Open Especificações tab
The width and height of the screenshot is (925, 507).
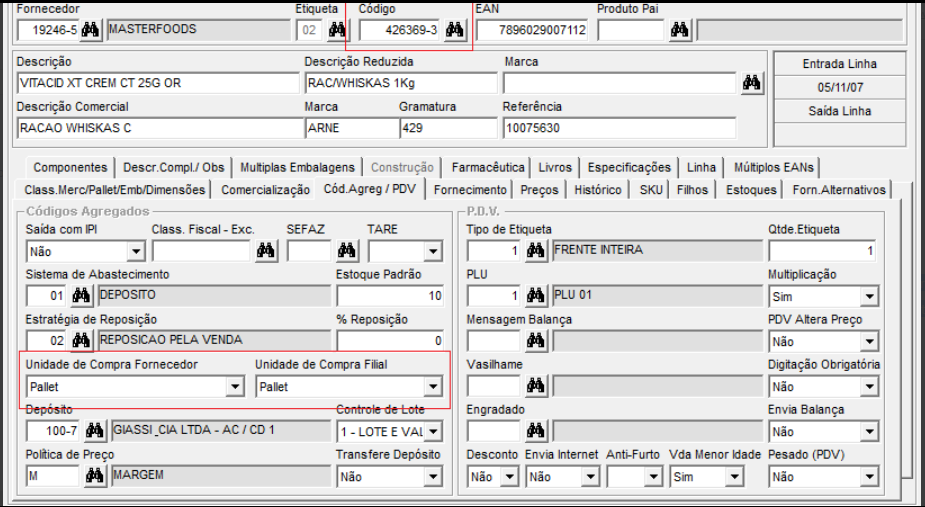point(629,168)
